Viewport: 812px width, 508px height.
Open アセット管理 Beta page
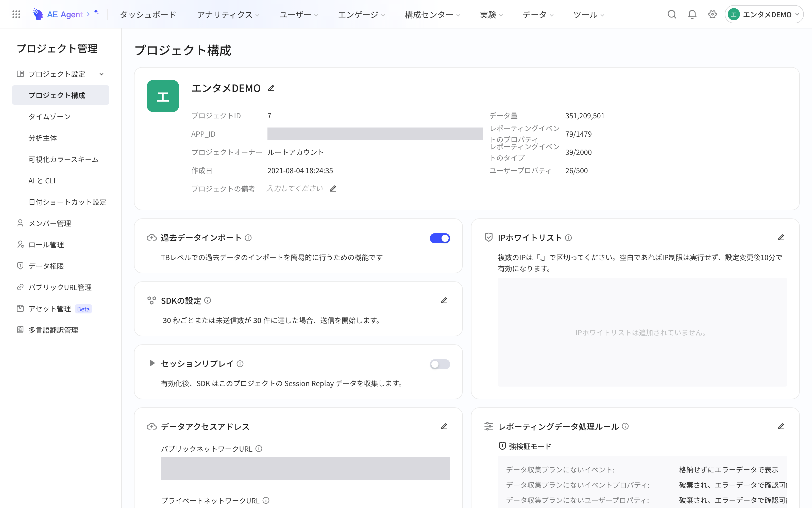tap(60, 309)
